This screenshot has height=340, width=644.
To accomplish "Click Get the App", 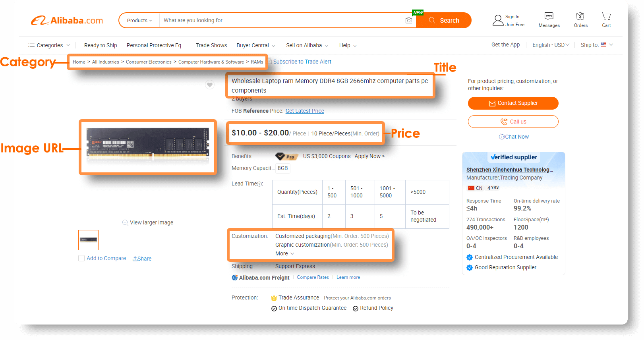I will pos(505,45).
